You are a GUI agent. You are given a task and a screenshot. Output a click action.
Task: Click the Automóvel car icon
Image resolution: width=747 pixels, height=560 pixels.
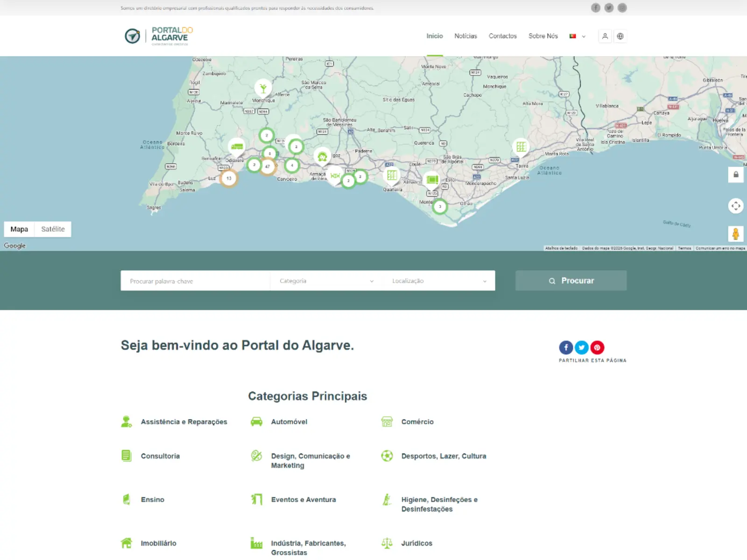click(256, 421)
